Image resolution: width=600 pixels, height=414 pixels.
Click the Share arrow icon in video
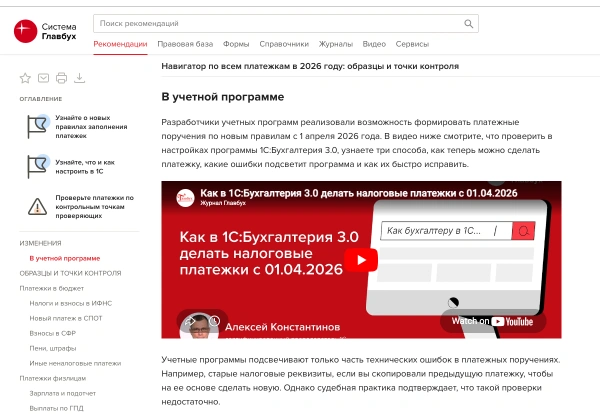point(191,321)
